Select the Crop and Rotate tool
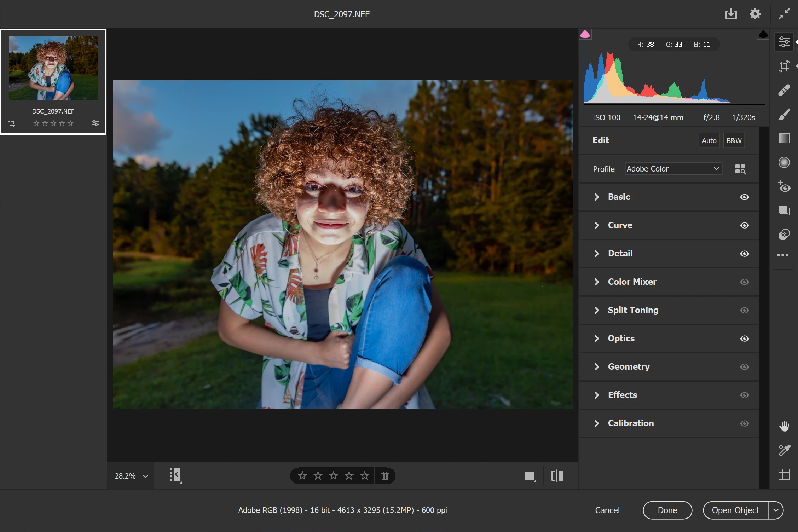Viewport: 798px width, 532px height. click(784, 66)
